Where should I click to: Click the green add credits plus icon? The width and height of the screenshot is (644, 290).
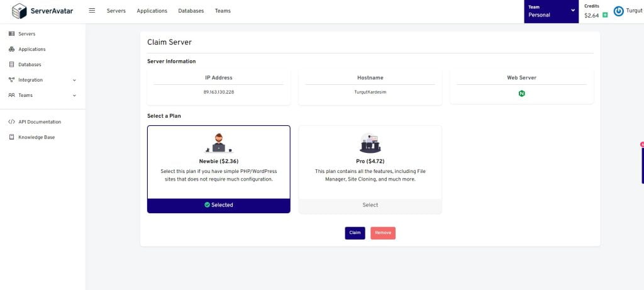(x=605, y=15)
